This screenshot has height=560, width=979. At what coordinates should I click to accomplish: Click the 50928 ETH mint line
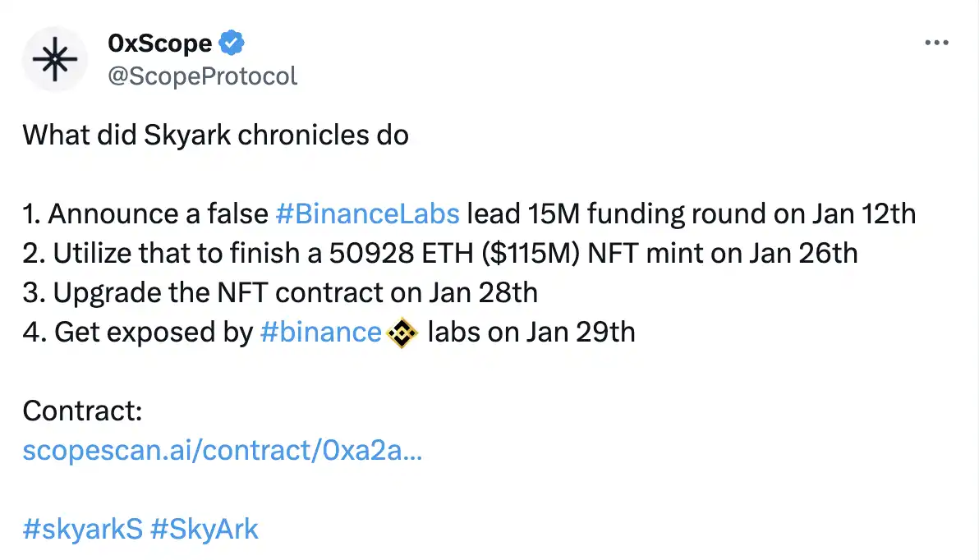[439, 253]
